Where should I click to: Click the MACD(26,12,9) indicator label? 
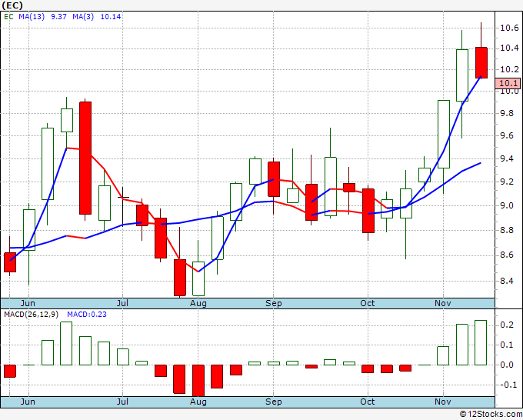(x=32, y=315)
